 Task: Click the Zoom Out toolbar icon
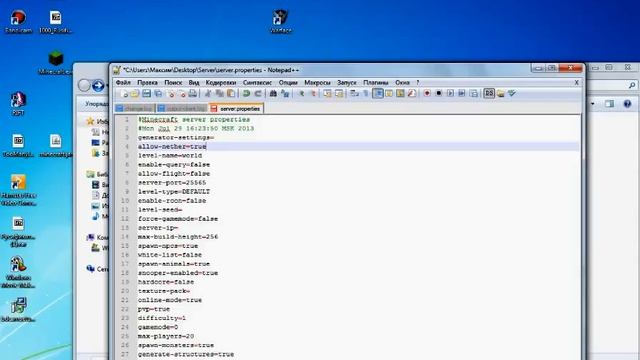tap(313, 93)
